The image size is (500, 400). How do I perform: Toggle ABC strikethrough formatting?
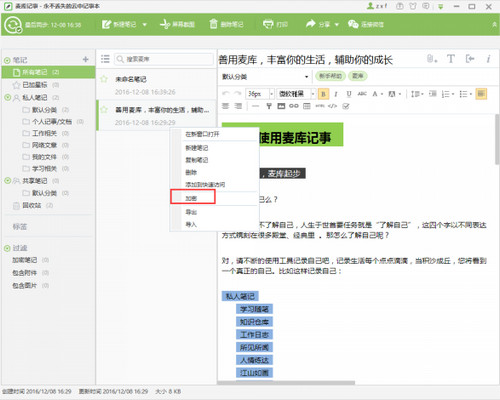[362, 94]
